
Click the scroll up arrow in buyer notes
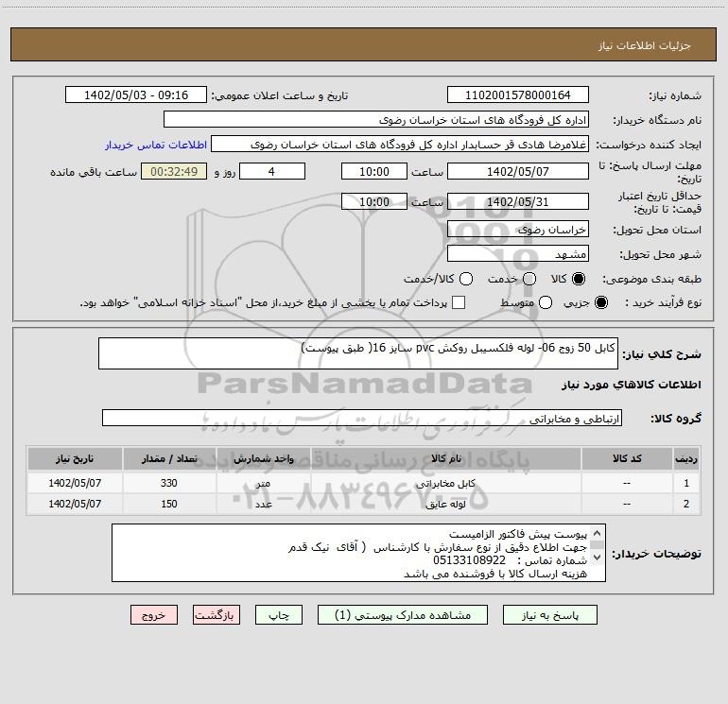click(x=597, y=533)
